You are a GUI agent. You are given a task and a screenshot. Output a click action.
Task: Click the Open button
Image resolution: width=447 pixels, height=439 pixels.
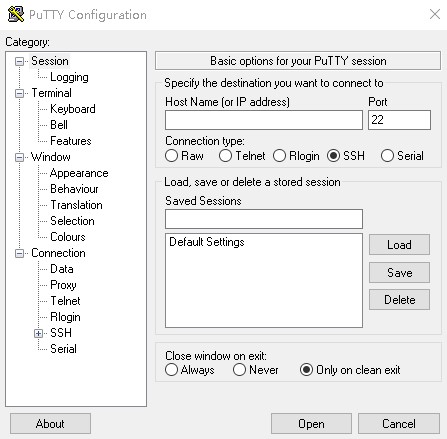[x=311, y=424]
